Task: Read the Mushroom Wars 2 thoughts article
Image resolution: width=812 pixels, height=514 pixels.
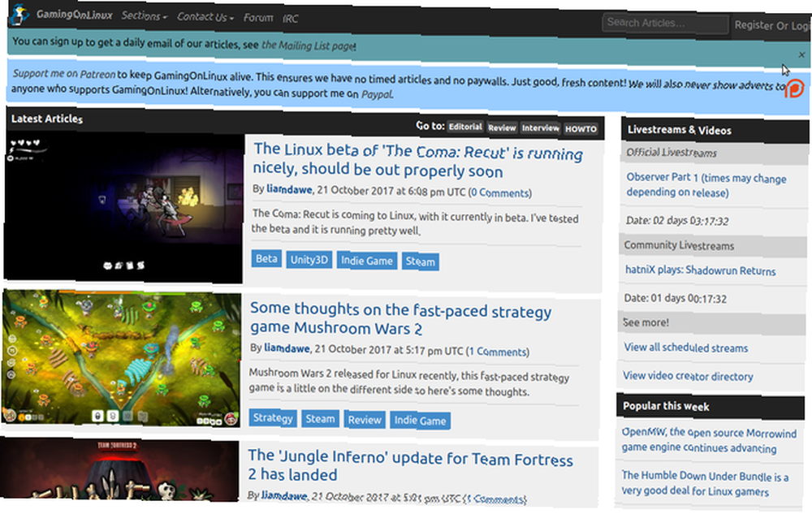Action: point(400,319)
